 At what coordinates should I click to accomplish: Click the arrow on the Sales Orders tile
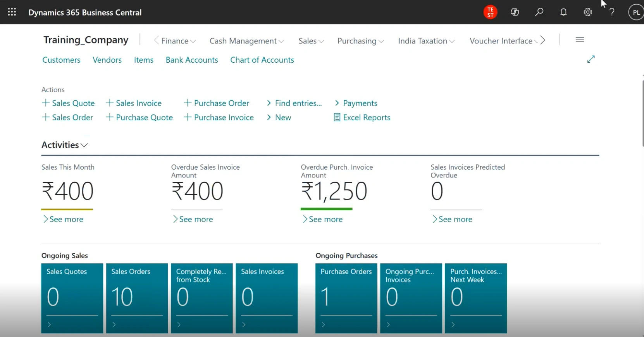[114, 325]
